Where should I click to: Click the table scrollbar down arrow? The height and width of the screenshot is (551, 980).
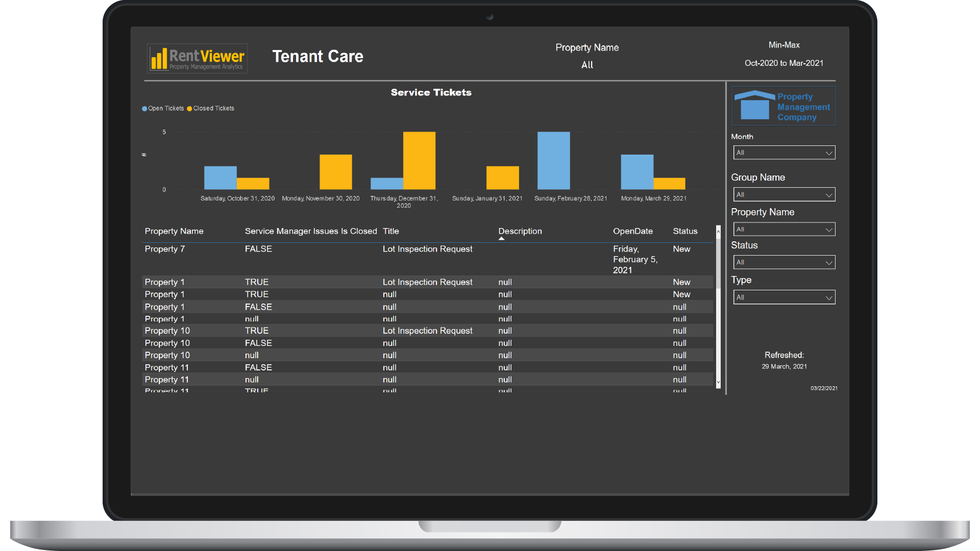point(718,382)
